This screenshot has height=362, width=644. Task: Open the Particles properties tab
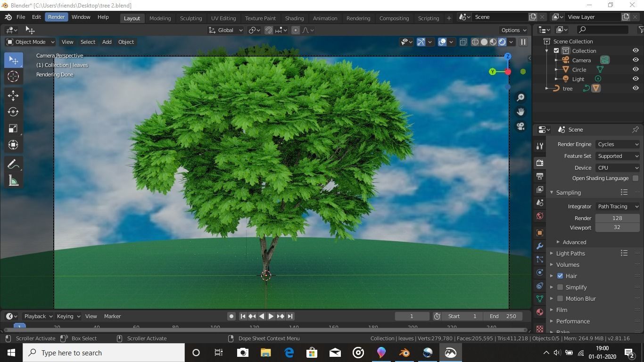(x=540, y=259)
